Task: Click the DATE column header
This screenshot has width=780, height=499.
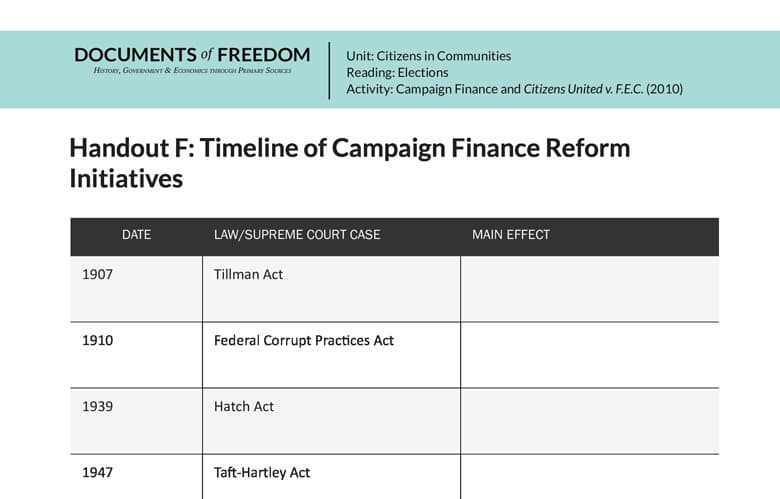Action: (x=136, y=235)
